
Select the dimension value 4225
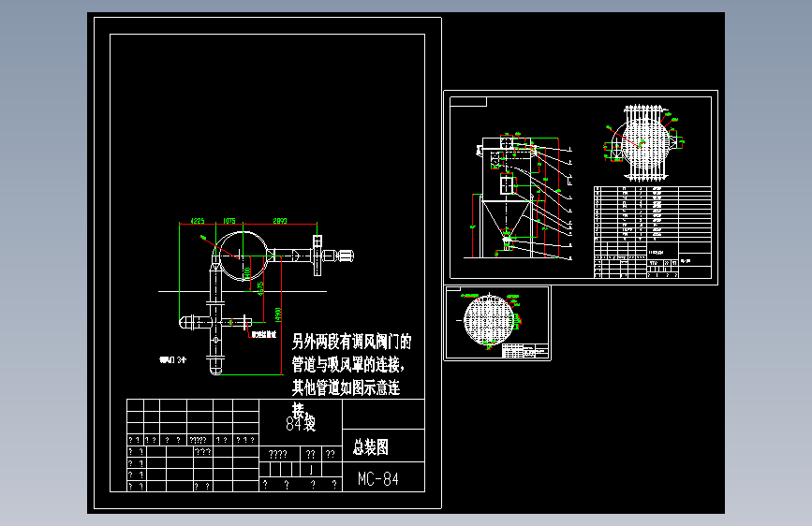(198, 221)
